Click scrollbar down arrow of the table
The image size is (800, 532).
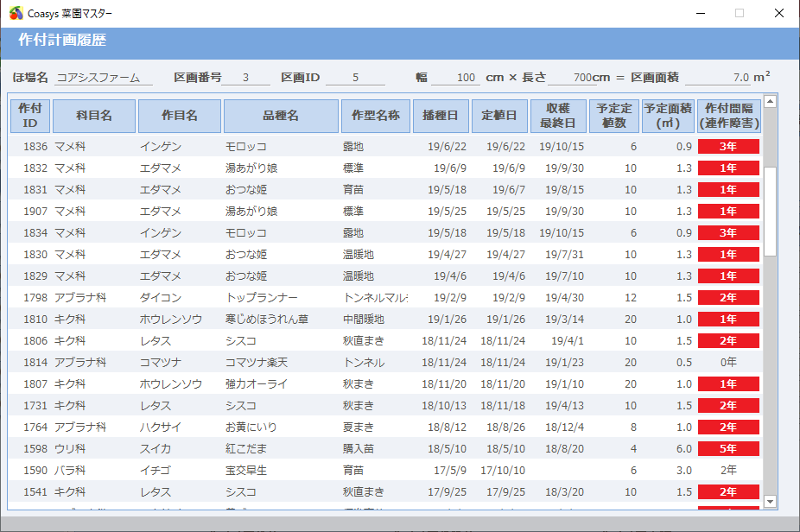point(770,502)
